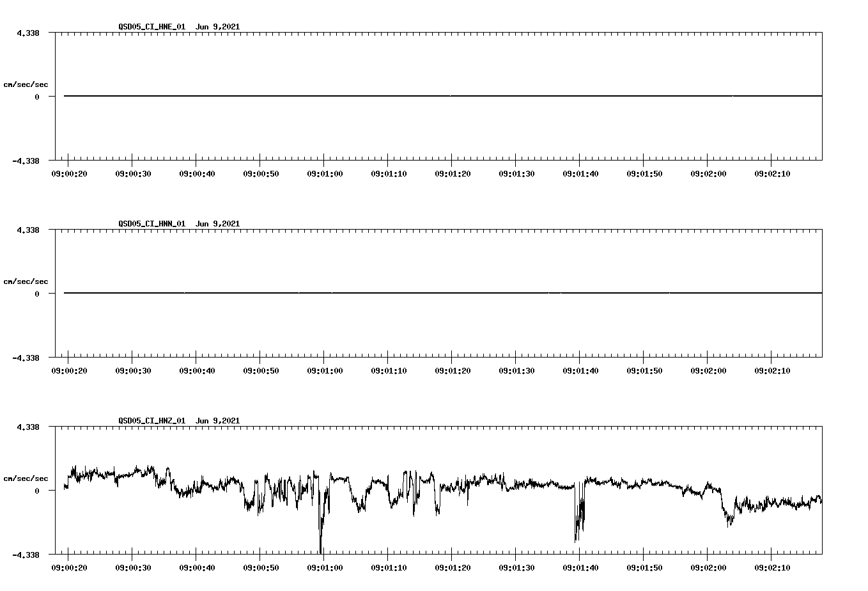Click the -4.338 bottom axis value of the HNE plot
This screenshot has height=591, width=868.
[26, 161]
